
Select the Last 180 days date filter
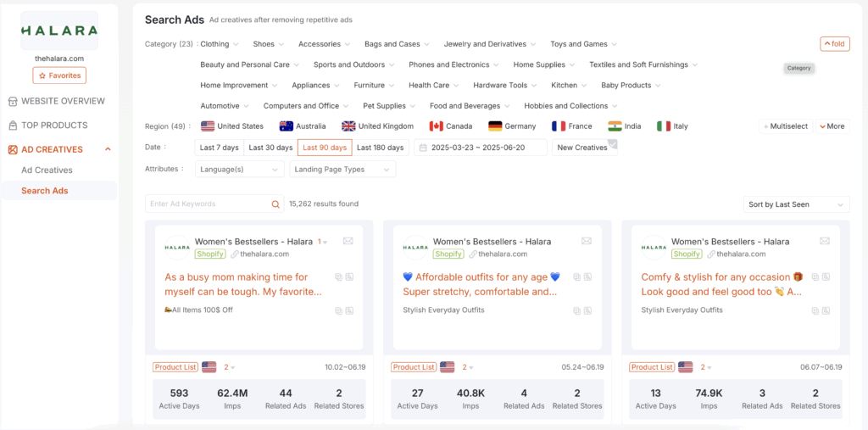click(381, 148)
